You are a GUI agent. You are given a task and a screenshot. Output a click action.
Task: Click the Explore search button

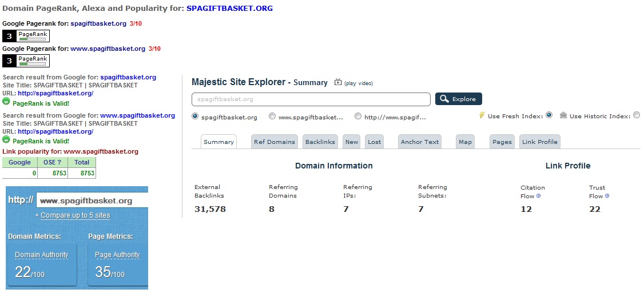pyautogui.click(x=458, y=99)
